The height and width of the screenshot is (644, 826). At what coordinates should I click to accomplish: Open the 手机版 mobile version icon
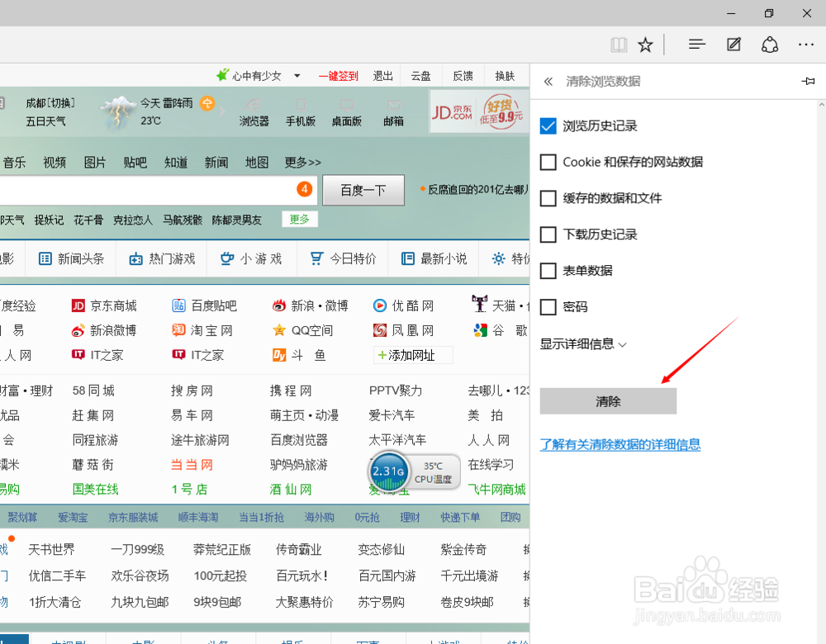(x=301, y=112)
